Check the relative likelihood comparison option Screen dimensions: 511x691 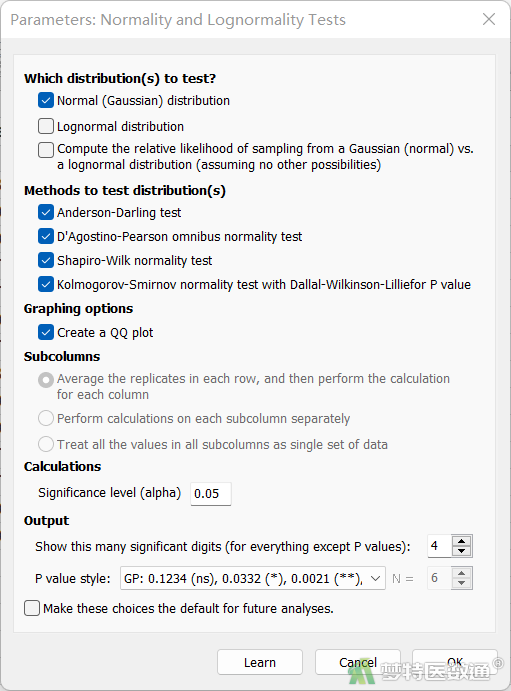coord(46,150)
